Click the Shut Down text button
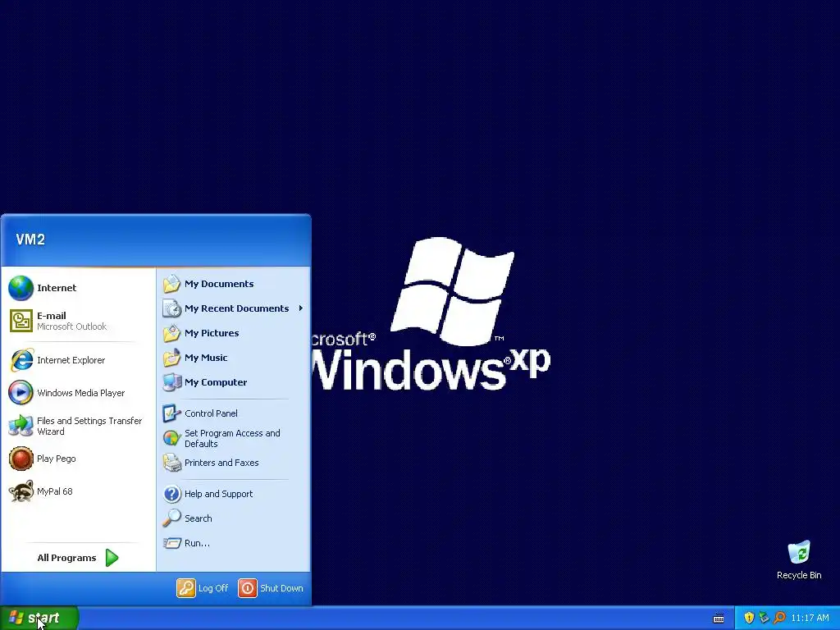The image size is (840, 630). click(282, 588)
